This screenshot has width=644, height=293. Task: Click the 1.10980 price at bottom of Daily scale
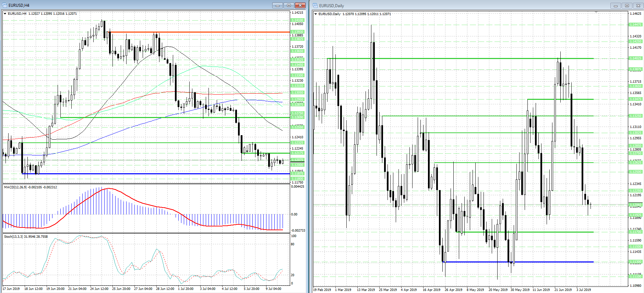click(635, 285)
